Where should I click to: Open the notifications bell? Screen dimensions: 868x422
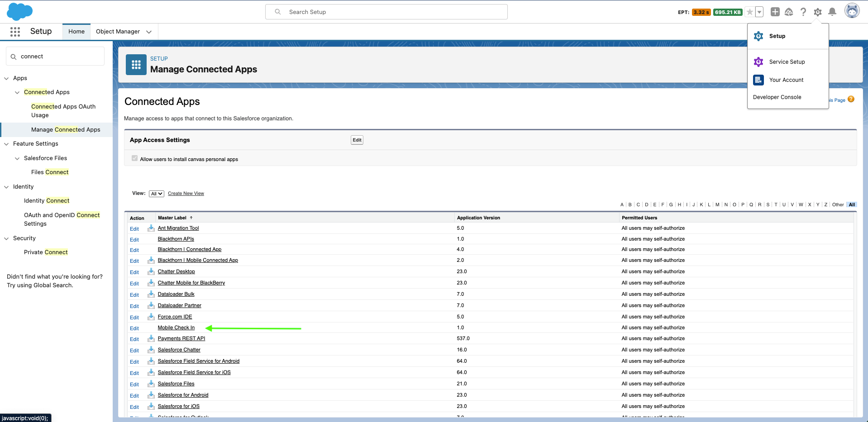(832, 12)
